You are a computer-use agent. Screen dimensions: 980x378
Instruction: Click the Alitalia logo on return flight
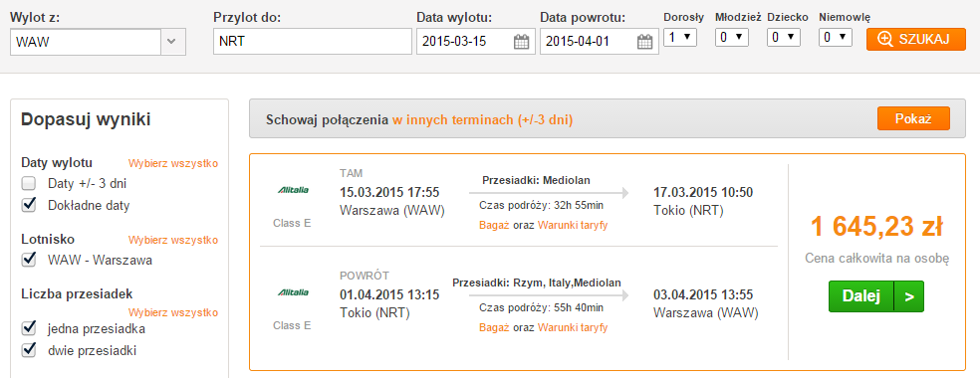pyautogui.click(x=293, y=291)
